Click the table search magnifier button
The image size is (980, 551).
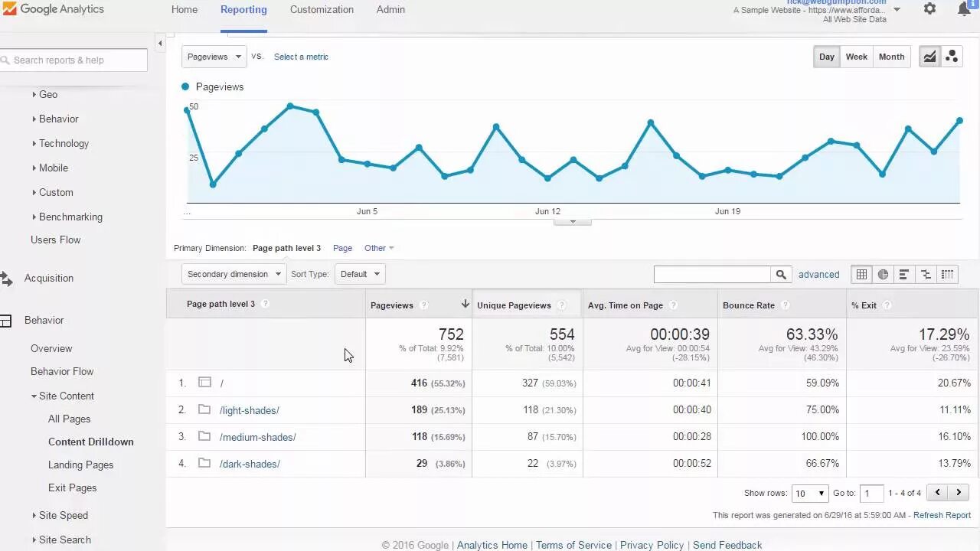click(781, 274)
